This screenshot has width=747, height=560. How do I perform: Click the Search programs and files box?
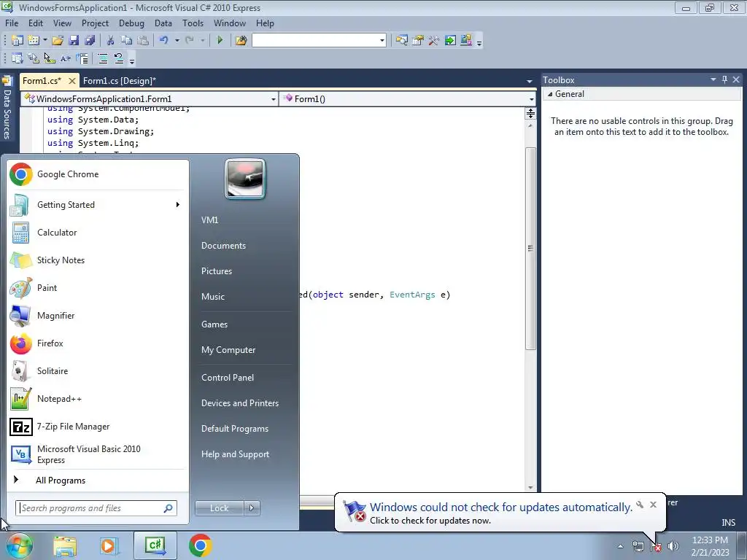point(96,508)
